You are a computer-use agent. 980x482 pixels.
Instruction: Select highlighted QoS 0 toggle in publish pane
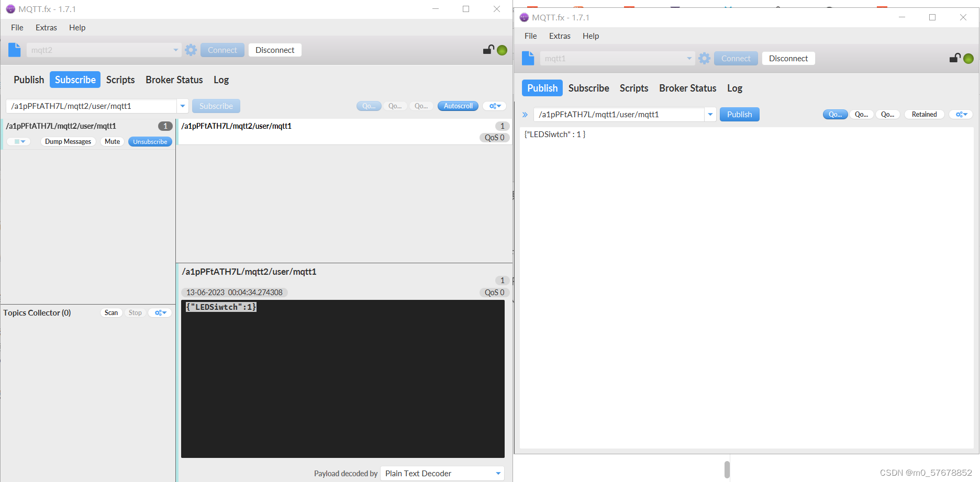(x=835, y=115)
